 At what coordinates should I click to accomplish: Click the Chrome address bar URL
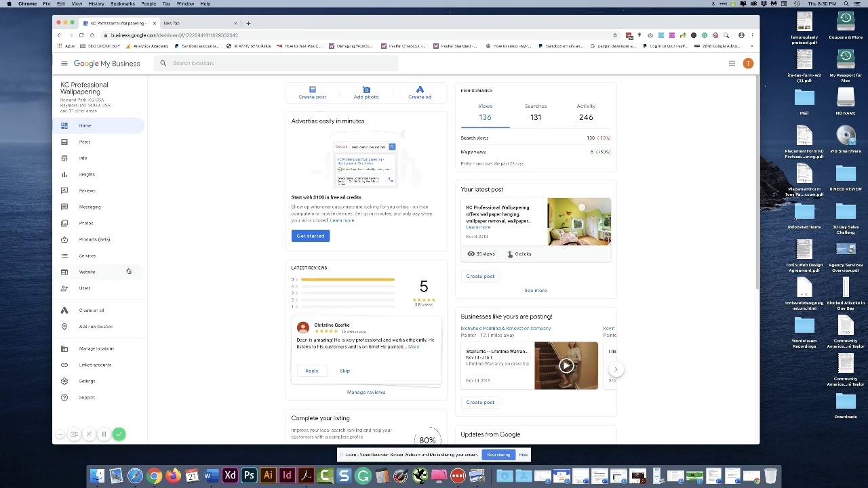(174, 35)
